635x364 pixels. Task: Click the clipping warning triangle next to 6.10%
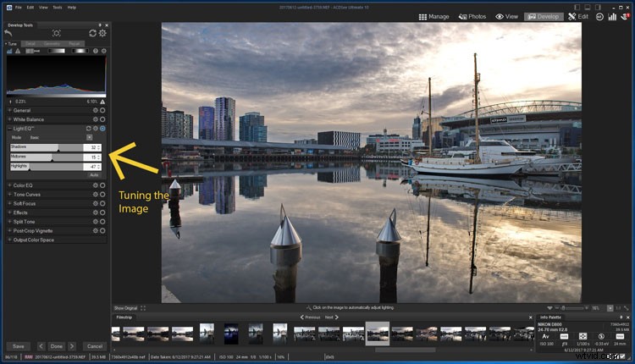coord(102,102)
